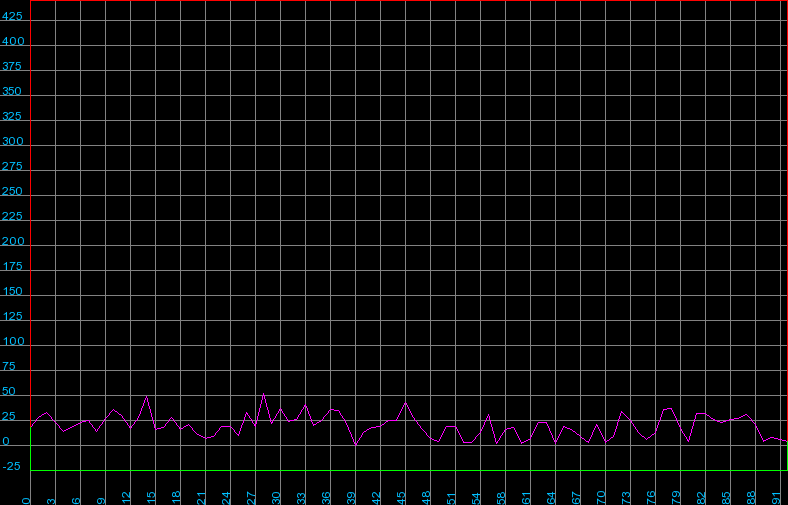This screenshot has width=788, height=505.
Task: Click the 88 horizontal axis label
Action: [x=752, y=498]
